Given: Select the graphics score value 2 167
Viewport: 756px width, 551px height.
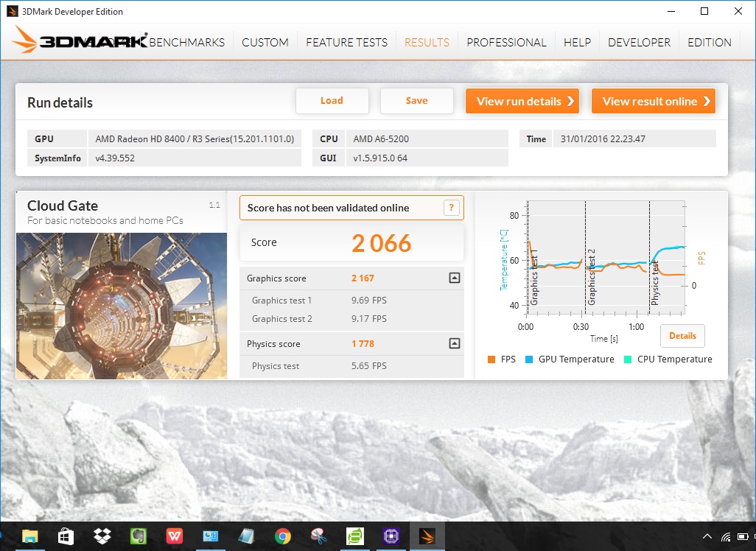Looking at the screenshot, I should click(x=363, y=278).
